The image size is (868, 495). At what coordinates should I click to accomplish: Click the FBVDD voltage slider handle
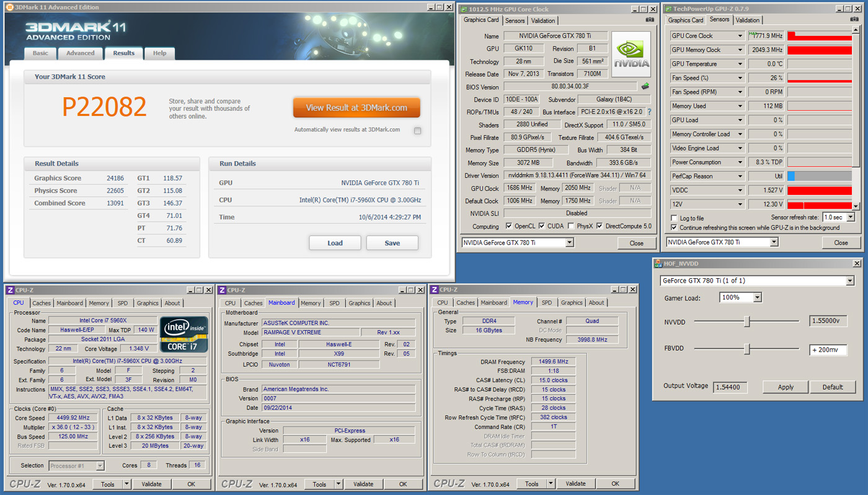click(747, 349)
